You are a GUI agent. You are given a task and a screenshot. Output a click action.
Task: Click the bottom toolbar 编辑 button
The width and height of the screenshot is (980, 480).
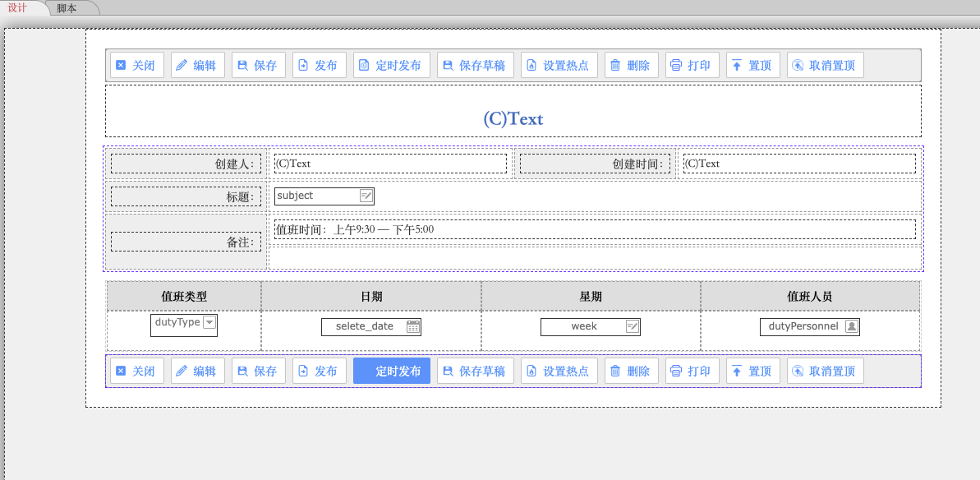197,372
